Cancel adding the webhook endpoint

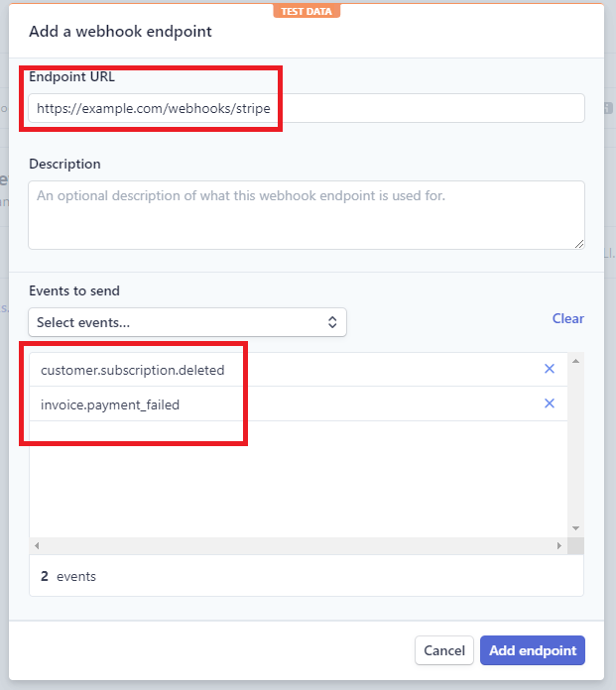pos(443,650)
